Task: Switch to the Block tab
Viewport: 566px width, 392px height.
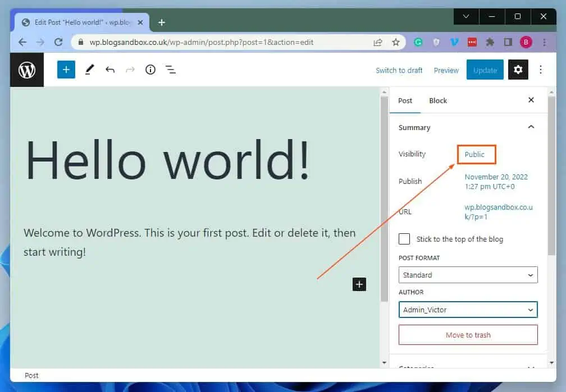Action: coord(438,100)
